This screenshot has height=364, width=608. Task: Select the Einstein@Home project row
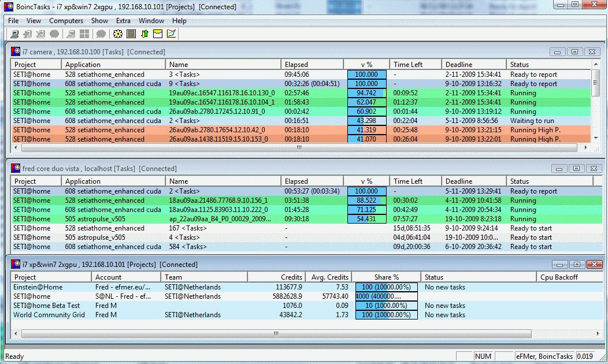tap(307, 287)
